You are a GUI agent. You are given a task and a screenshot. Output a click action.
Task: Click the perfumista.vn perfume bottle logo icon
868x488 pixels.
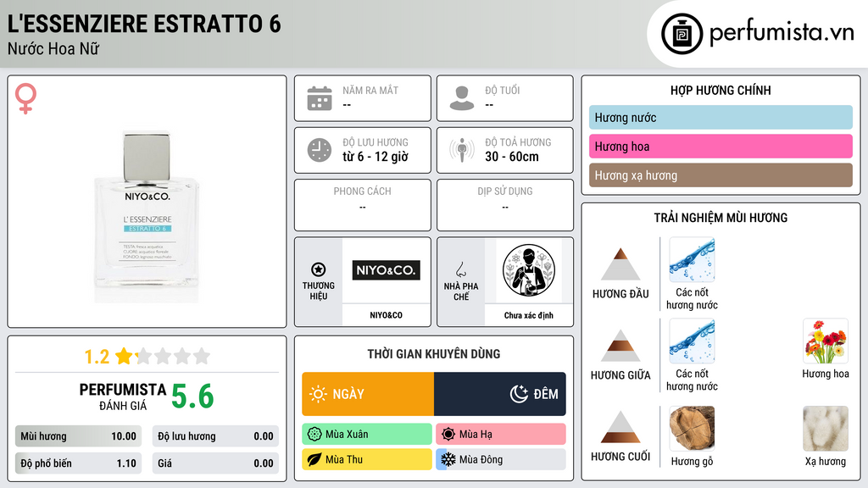(682, 34)
